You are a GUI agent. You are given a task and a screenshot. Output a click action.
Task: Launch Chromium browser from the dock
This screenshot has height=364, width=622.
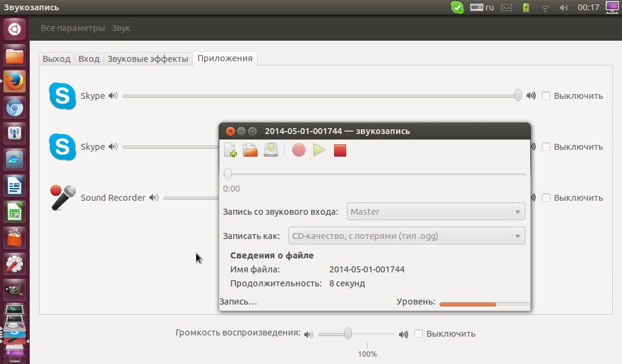[x=15, y=108]
